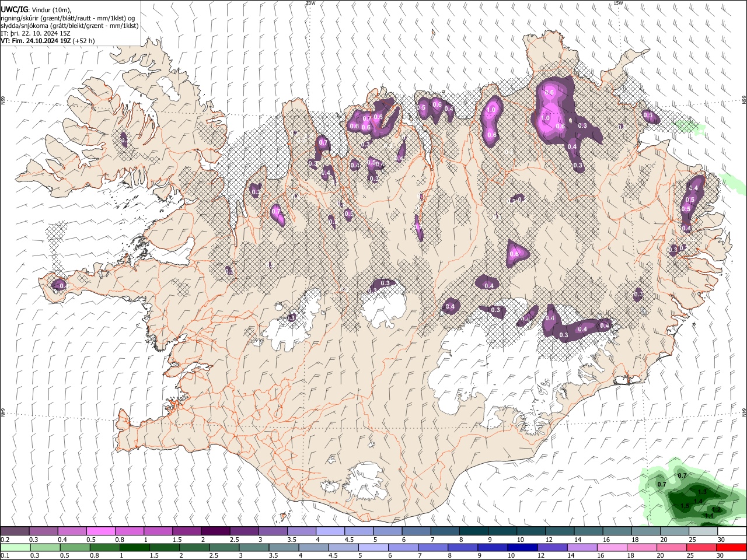Click the 'IT: þri. 22. 10. 2024 15Z' line
This screenshot has width=747, height=560.
[36, 33]
